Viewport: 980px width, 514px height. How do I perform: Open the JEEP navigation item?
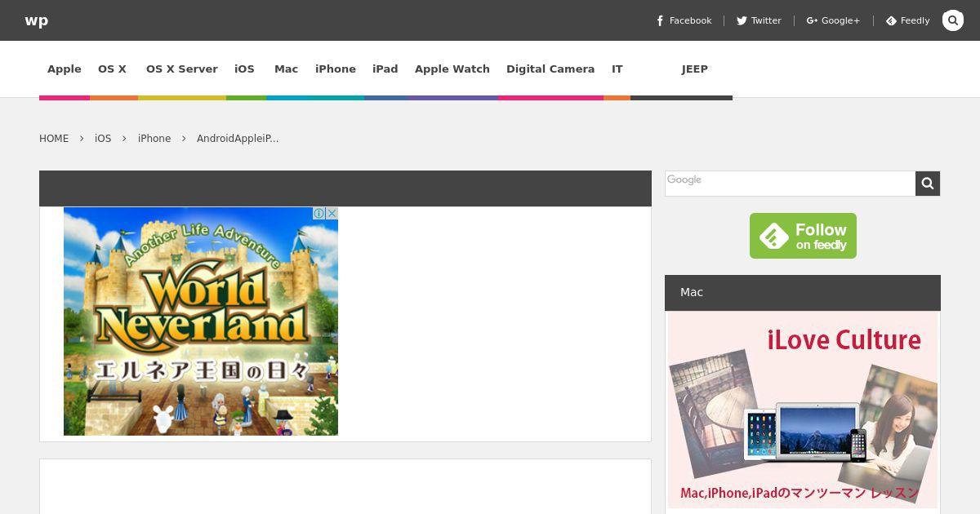(x=695, y=69)
